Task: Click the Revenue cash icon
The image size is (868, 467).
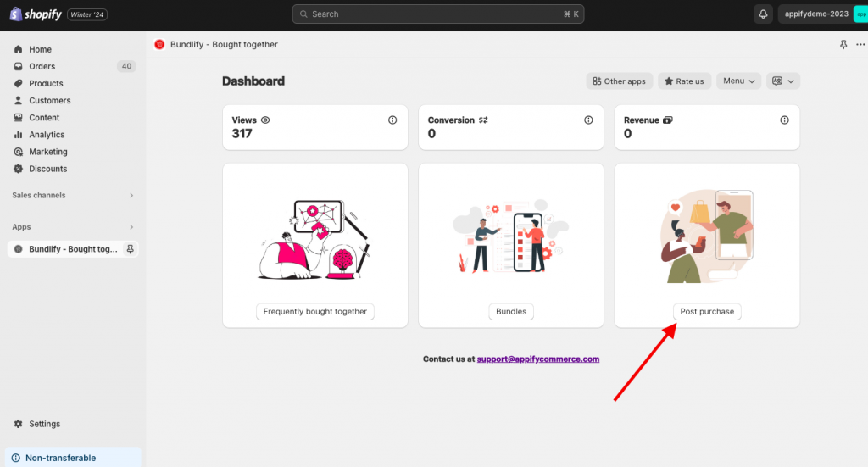Action: pyautogui.click(x=668, y=120)
